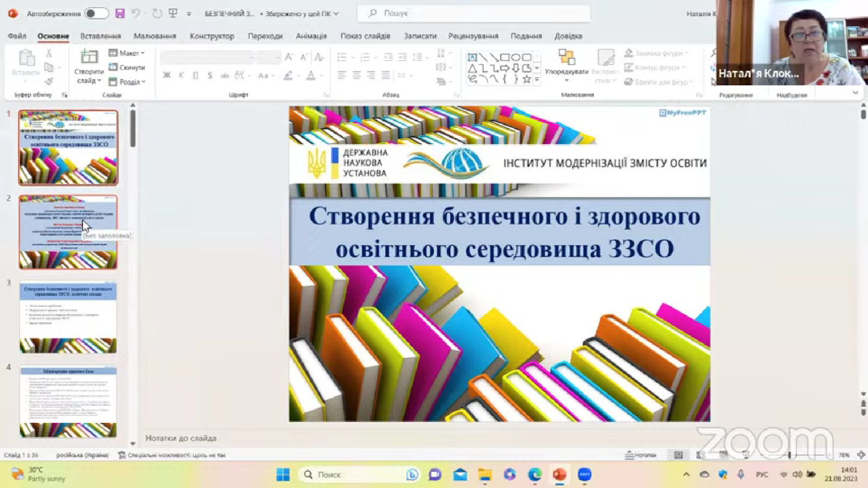Select slide 4 Міжнародне право thumbnail
This screenshot has width=868, height=488.
point(68,401)
